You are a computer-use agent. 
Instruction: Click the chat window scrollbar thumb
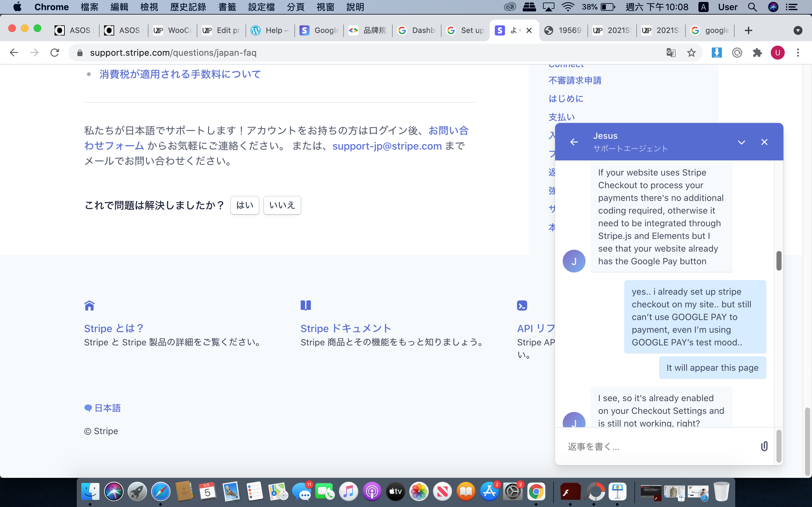779,260
